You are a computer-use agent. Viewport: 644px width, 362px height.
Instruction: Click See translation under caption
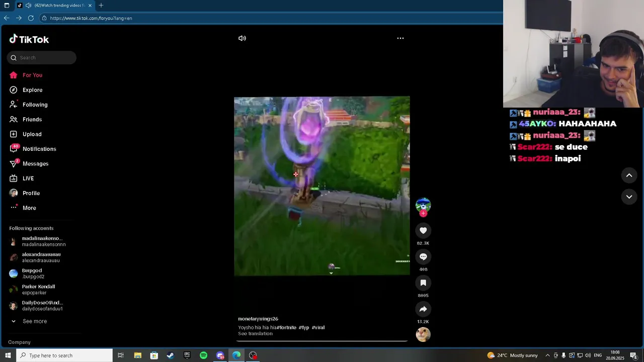255,333
